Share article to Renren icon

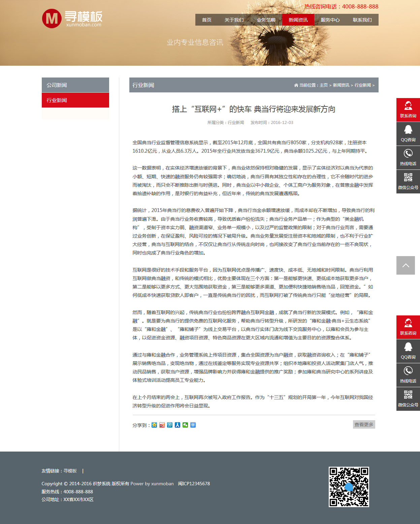pos(177,425)
